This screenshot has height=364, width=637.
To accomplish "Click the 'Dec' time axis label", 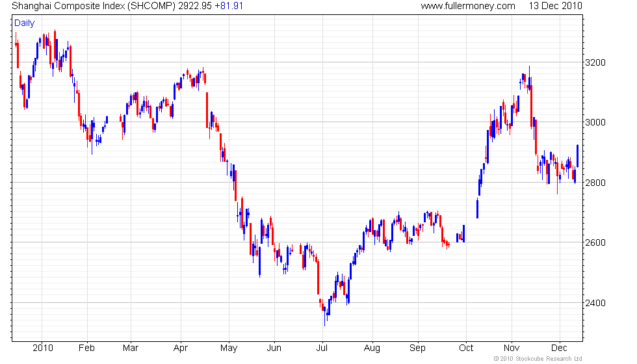I will click(x=559, y=348).
